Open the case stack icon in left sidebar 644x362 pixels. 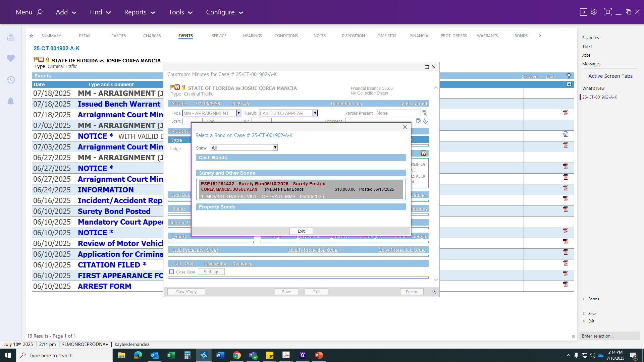tap(11, 37)
